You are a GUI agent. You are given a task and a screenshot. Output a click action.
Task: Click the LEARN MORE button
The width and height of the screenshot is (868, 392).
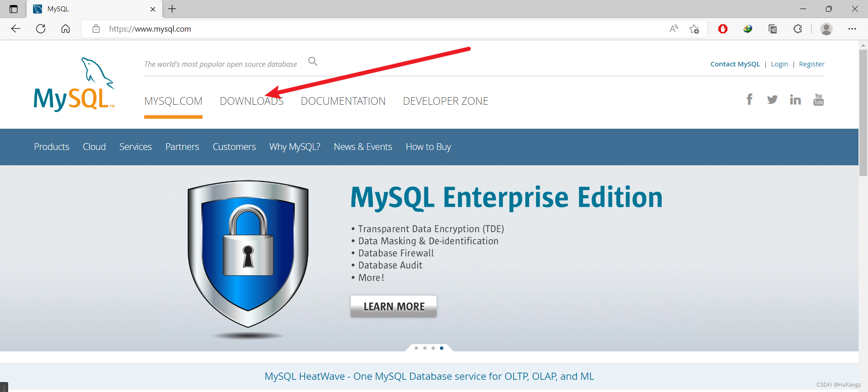tap(394, 307)
